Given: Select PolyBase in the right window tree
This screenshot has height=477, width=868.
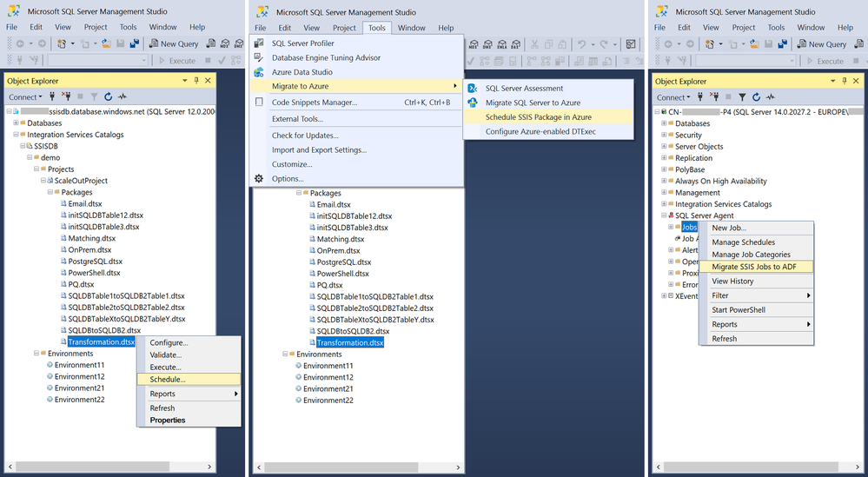Looking at the screenshot, I should pyautogui.click(x=690, y=169).
